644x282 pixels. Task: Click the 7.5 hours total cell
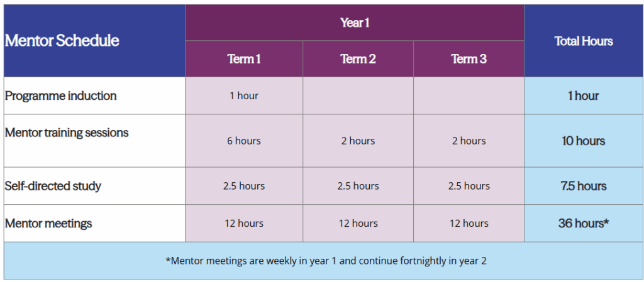pos(584,186)
